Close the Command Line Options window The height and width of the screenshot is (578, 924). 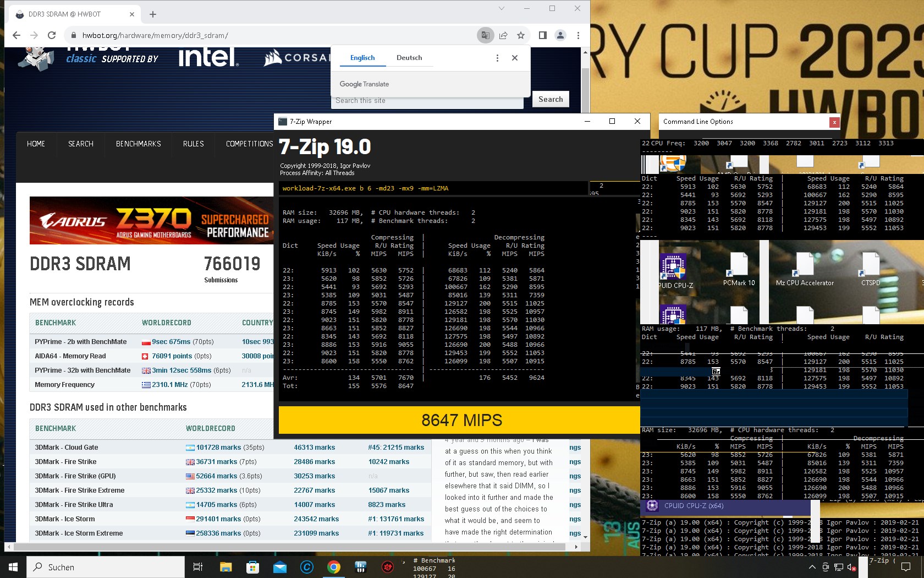coord(834,122)
